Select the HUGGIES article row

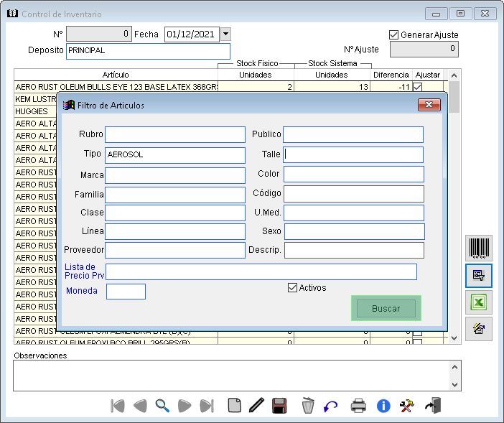(35, 111)
